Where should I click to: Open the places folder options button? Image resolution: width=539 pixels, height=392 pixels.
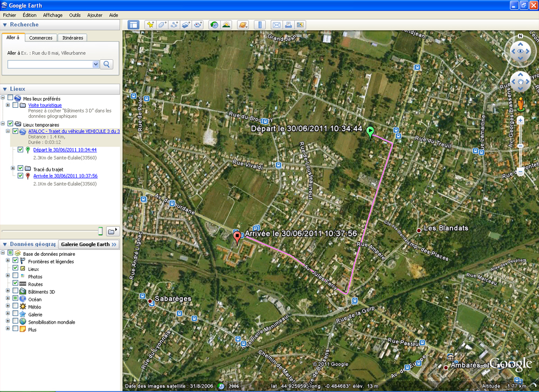pyautogui.click(x=112, y=232)
